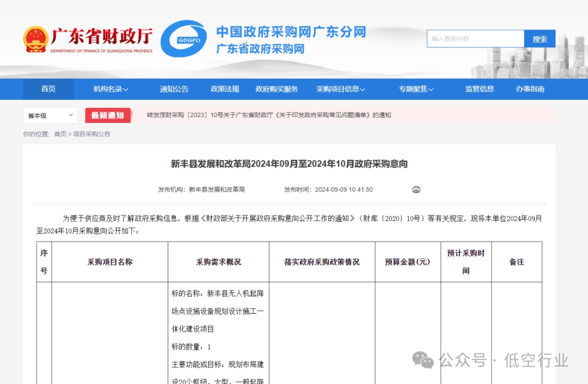Viewport: 588px width, 384px height.
Task: Click the red 最新通知 label button
Action: tap(108, 115)
